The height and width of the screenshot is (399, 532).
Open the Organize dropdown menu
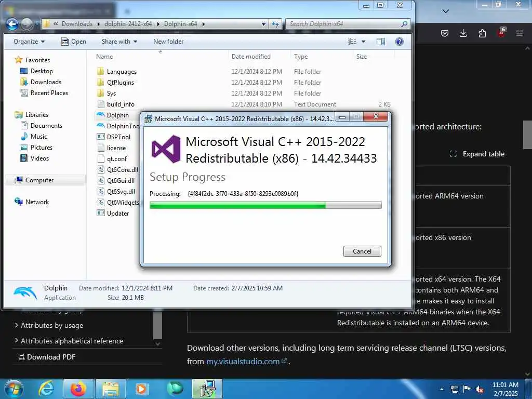[x=29, y=42]
